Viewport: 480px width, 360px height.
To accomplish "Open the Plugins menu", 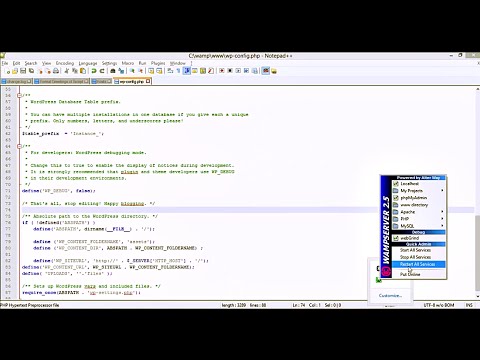I will coord(158,63).
